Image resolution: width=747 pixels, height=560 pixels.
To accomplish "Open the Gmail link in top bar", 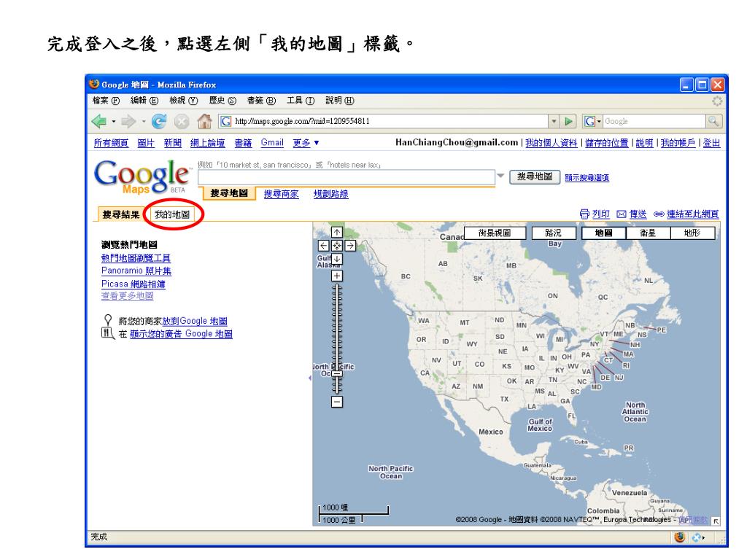I will [x=272, y=142].
